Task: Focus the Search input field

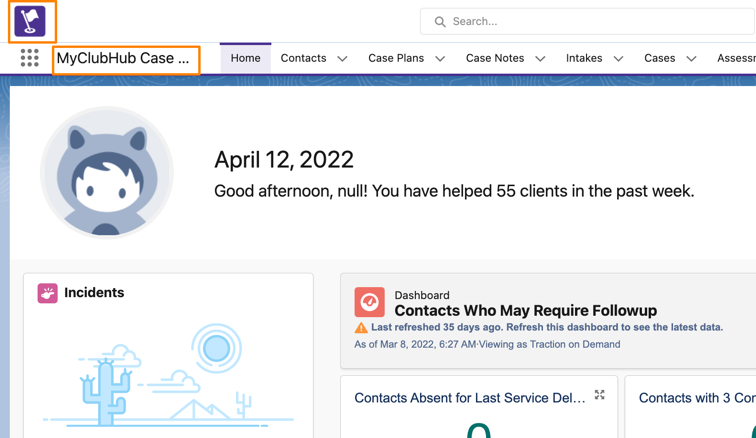Action: point(590,21)
